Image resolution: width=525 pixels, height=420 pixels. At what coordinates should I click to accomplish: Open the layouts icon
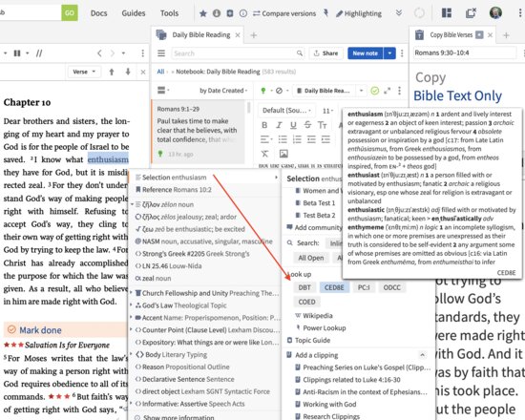447,13
